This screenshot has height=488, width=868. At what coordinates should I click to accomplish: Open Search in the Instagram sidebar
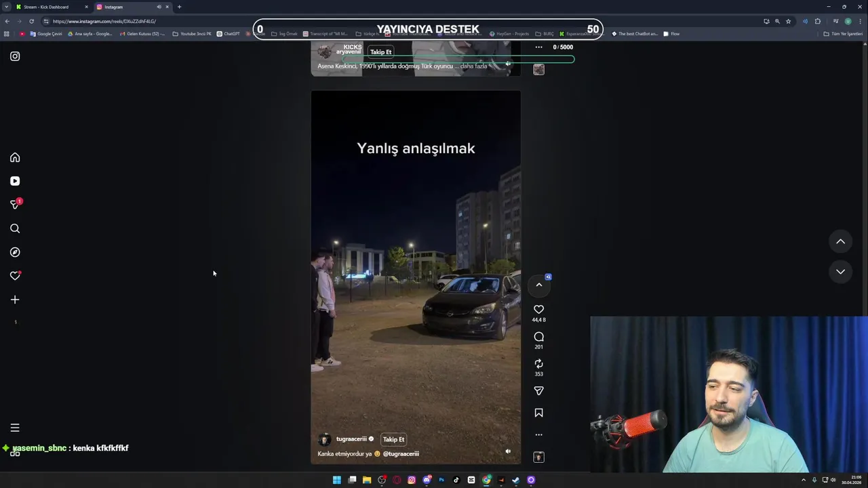[15, 228]
